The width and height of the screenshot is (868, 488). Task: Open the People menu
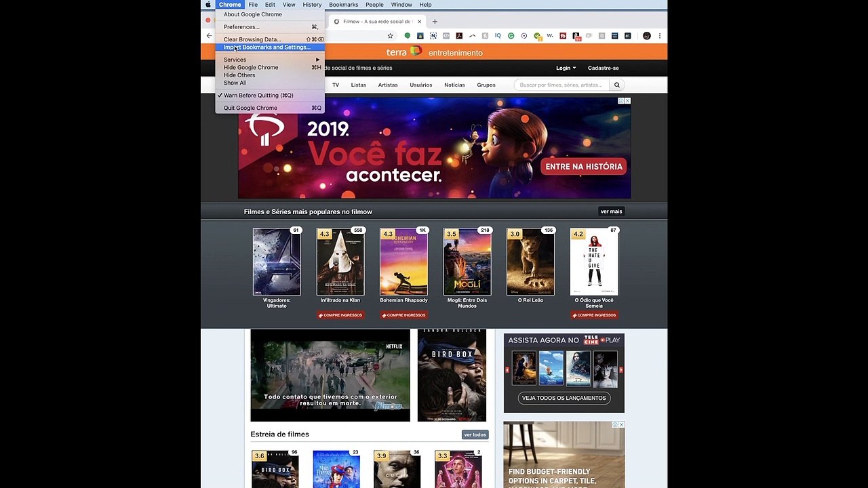tap(374, 5)
